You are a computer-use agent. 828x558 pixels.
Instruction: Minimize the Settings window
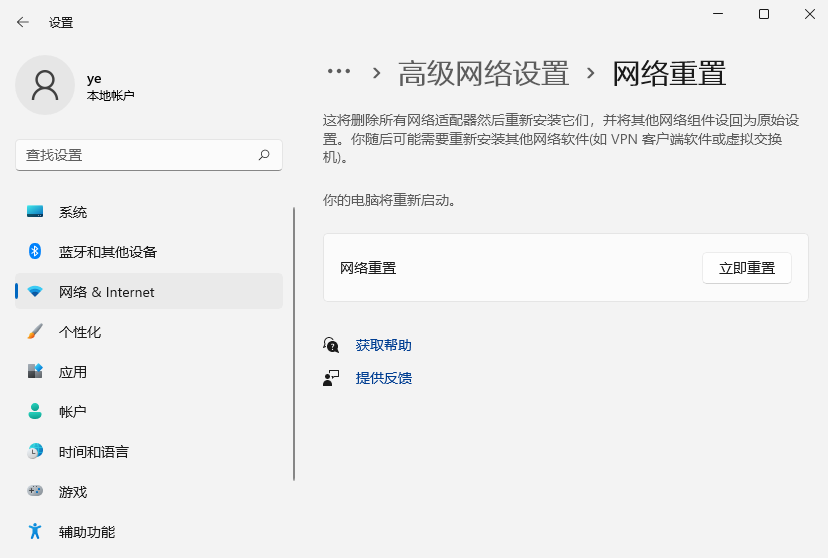[718, 14]
